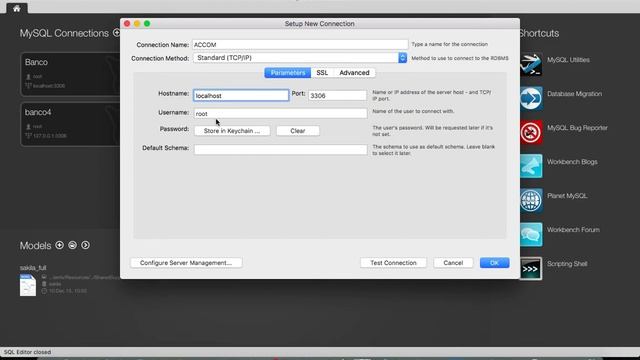This screenshot has height=360, width=640.
Task: Add a new MySQL connection with plus icon
Action: pyautogui.click(x=117, y=33)
